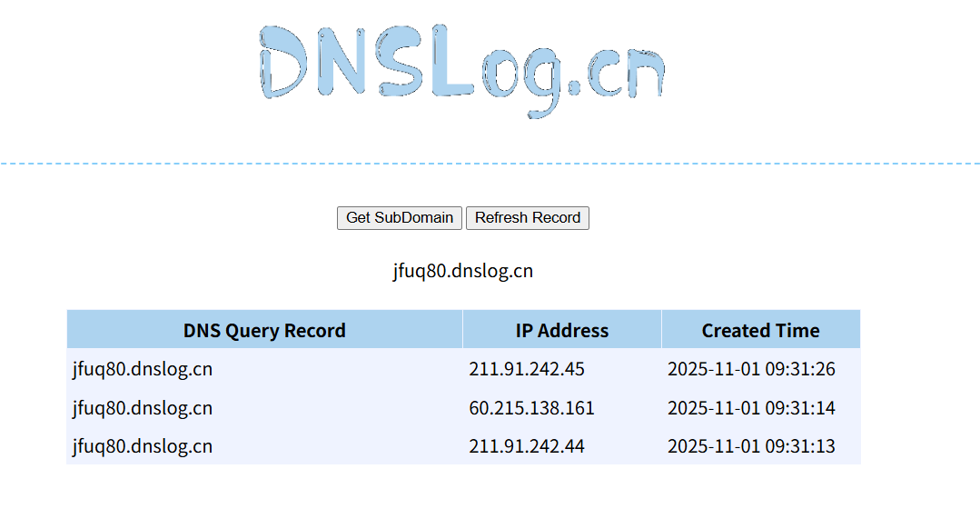Image resolution: width=980 pixels, height=519 pixels.
Task: Select the IP address 211.91.242.45
Action: [x=527, y=369]
